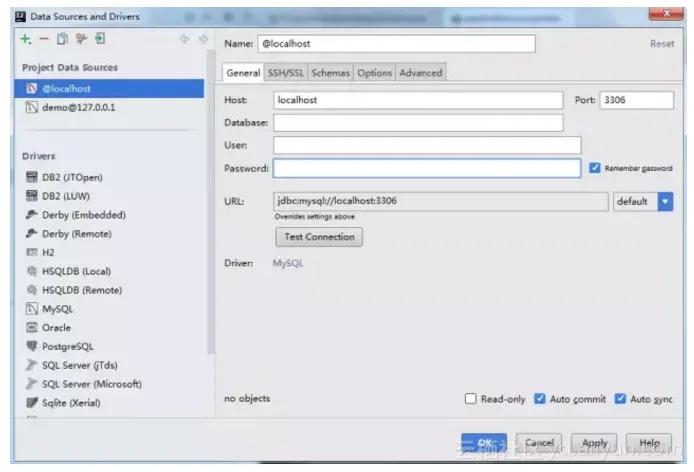Click the green plus add data source icon
This screenshot has width=694, height=472.
click(26, 39)
